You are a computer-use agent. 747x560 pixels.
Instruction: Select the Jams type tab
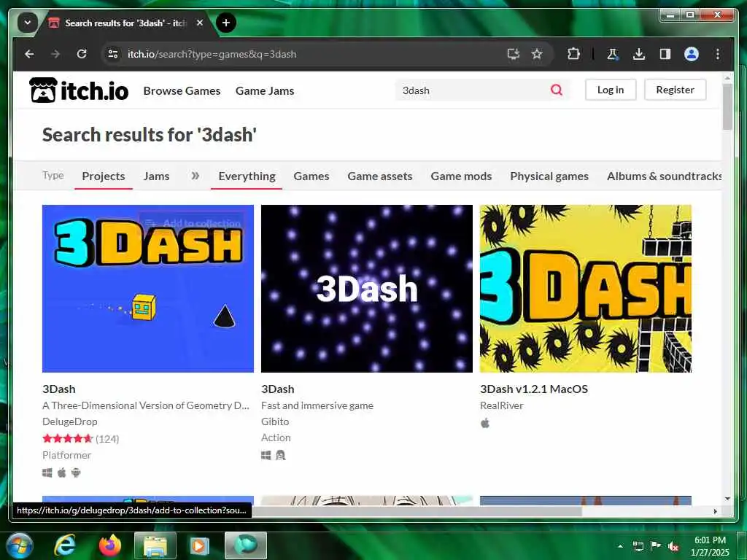(x=156, y=176)
